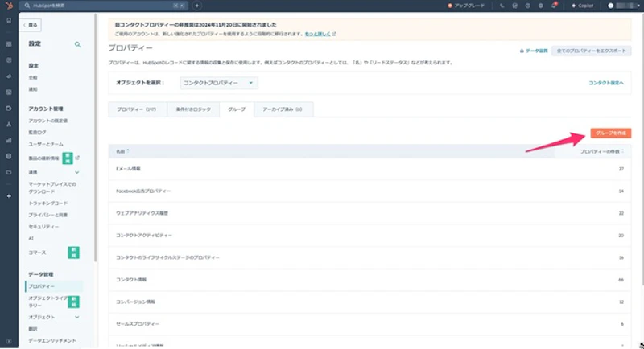This screenshot has width=644, height=349.
Task: Sort the table by 名前 column
Action: coord(122,151)
